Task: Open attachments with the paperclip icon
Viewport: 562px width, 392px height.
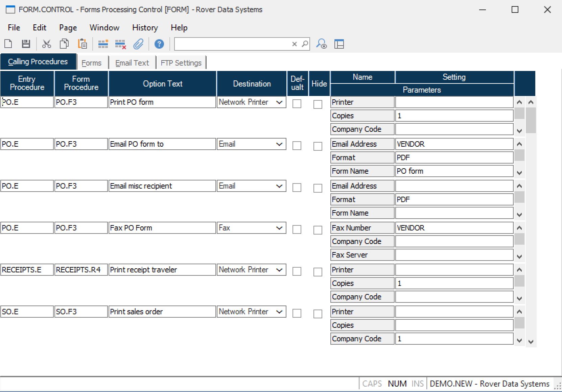Action: click(x=138, y=44)
